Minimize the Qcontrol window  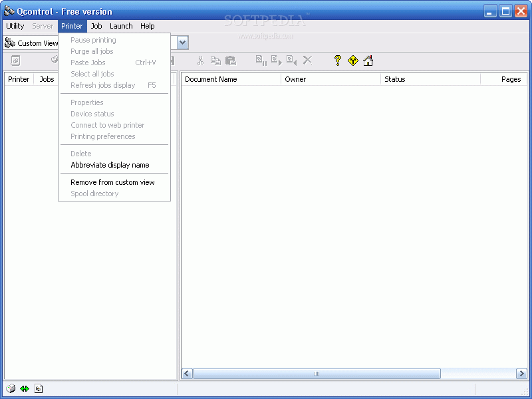[490, 11]
